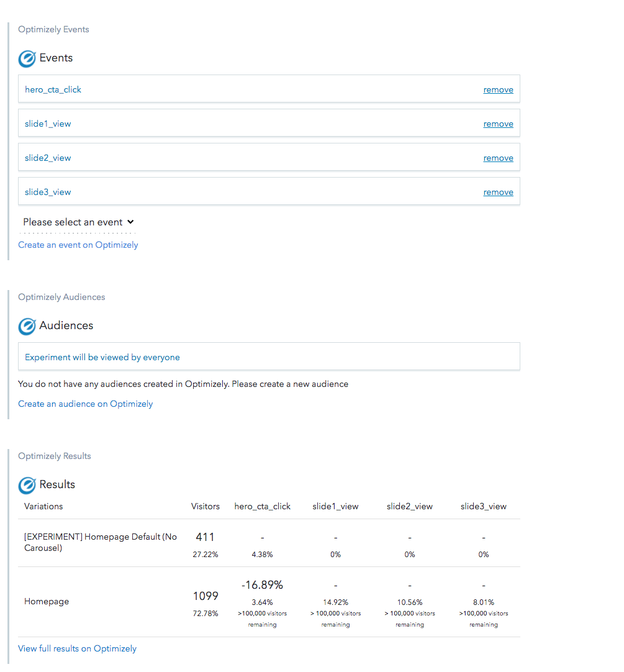
Task: Click the slide2_view column header in Results
Action: pyautogui.click(x=410, y=507)
